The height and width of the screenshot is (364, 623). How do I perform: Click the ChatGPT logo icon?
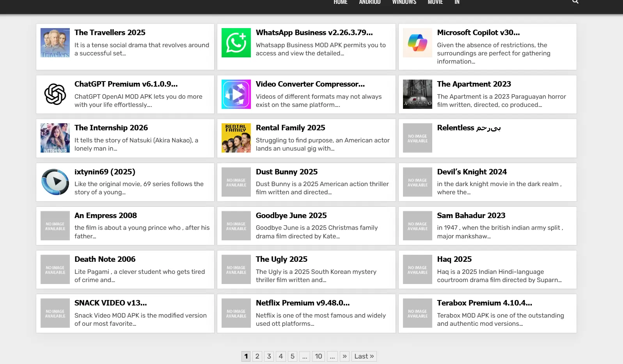[55, 94]
